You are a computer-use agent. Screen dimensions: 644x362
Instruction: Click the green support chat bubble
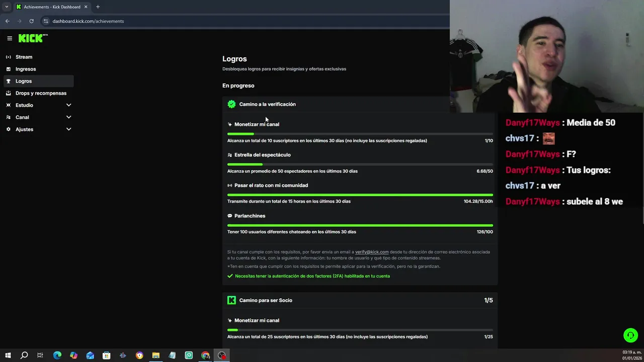click(x=630, y=335)
